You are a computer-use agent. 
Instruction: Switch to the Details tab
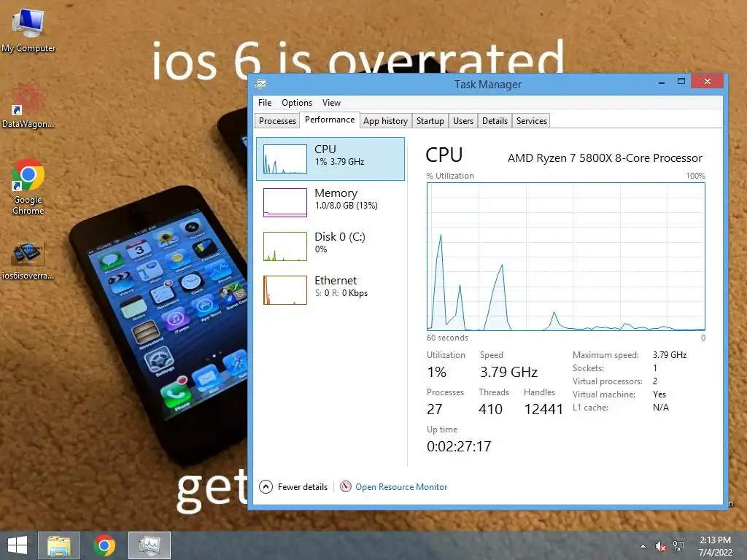495,121
